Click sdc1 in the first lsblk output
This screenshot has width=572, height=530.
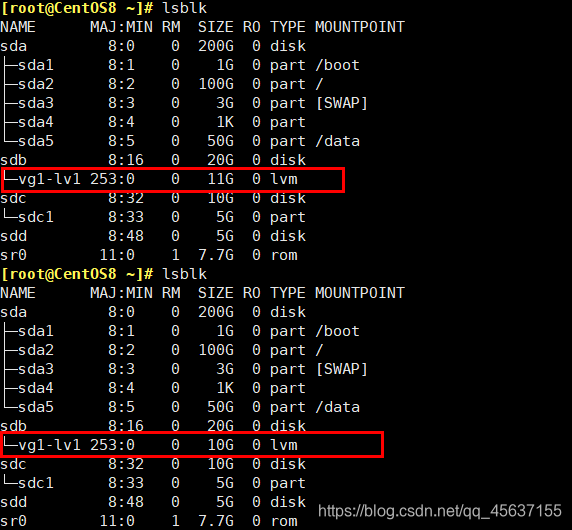pyautogui.click(x=36, y=217)
